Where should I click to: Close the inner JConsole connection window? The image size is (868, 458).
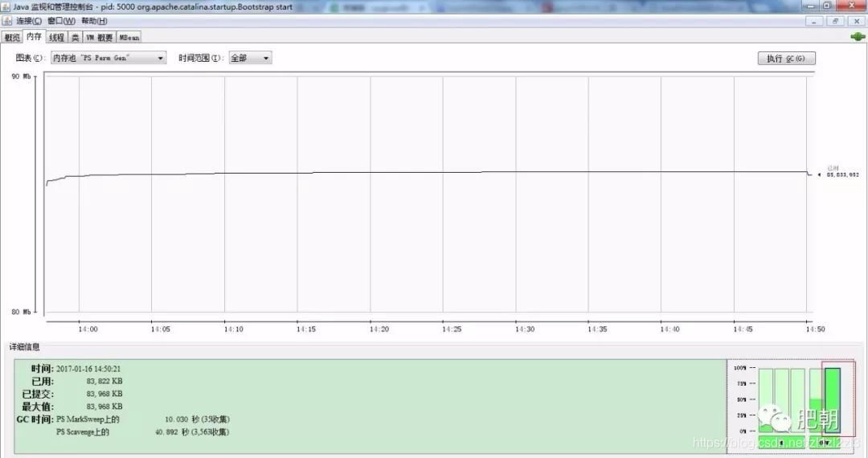click(x=857, y=21)
